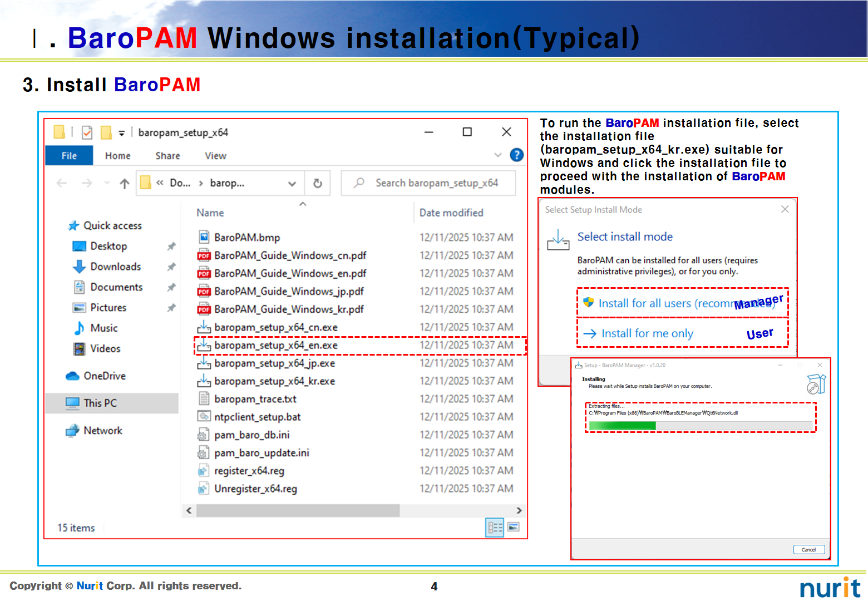Open Videos in the navigation pane
The height and width of the screenshot is (601, 868).
click(x=97, y=349)
